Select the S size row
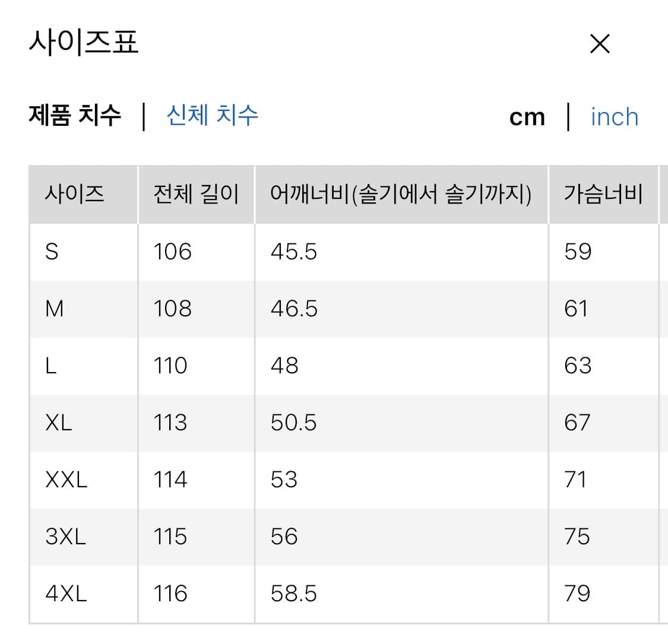 (x=52, y=252)
